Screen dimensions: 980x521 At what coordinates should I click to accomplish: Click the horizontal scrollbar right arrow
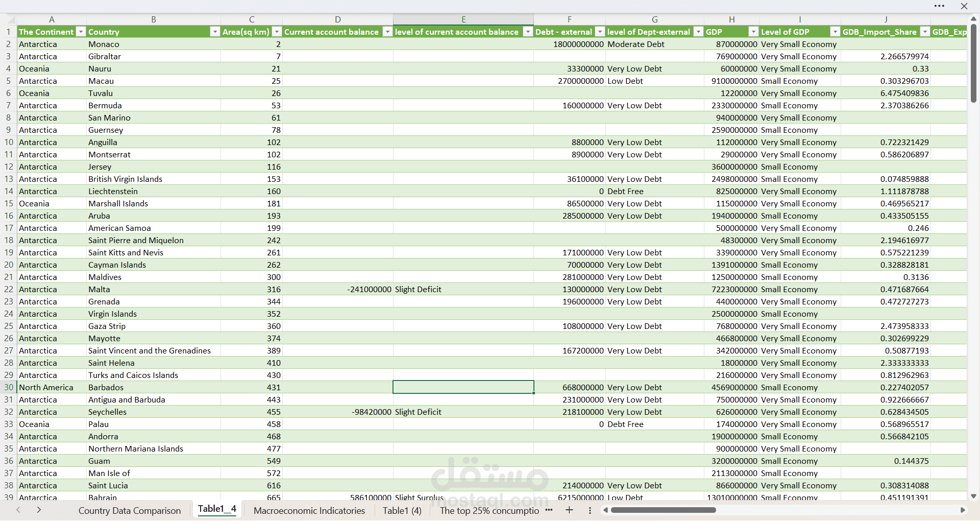point(963,510)
